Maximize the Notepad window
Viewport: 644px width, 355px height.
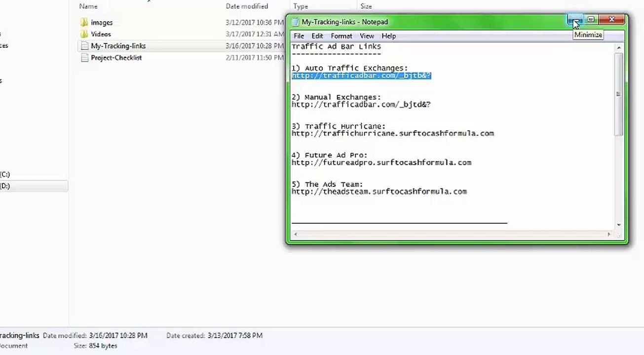591,20
